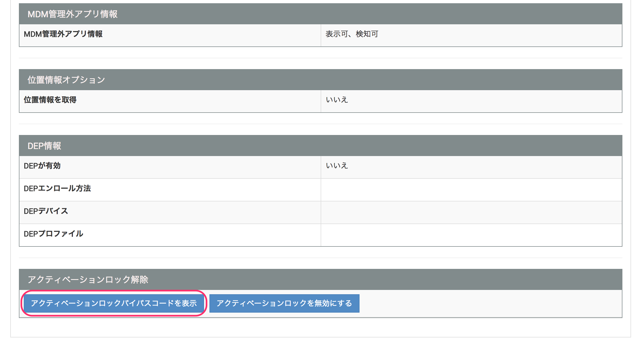Screen dimensions: 644x345
Task: Click the divider line below DEP情報 table
Action: (320, 258)
